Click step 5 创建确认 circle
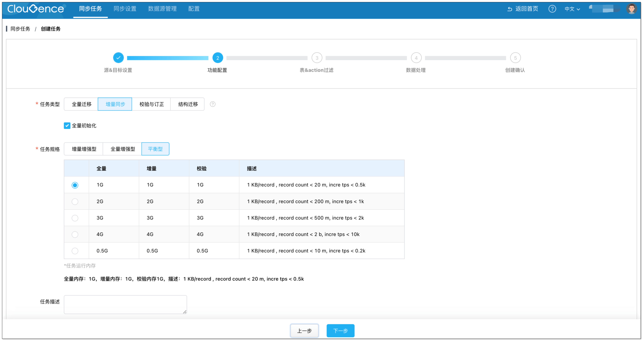This screenshot has height=342, width=644. [516, 58]
